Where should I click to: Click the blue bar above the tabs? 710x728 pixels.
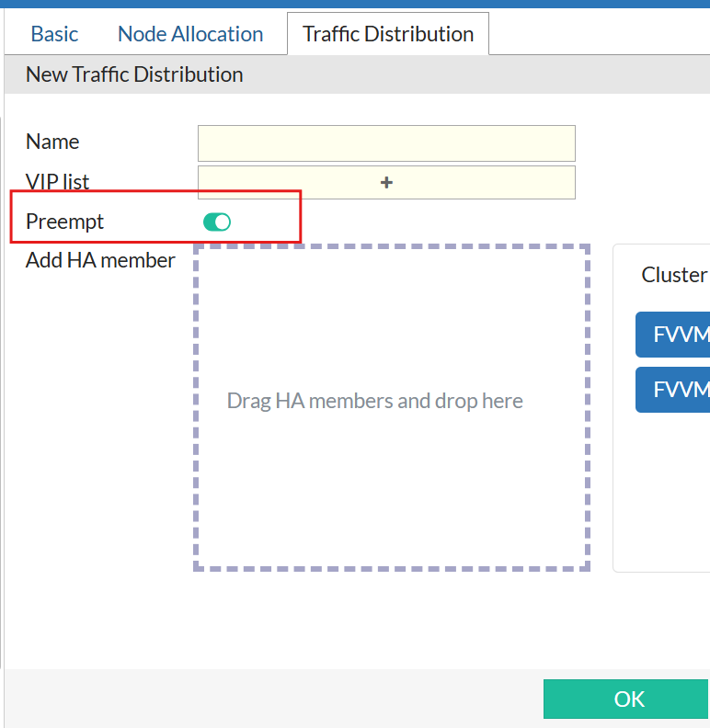click(x=355, y=4)
